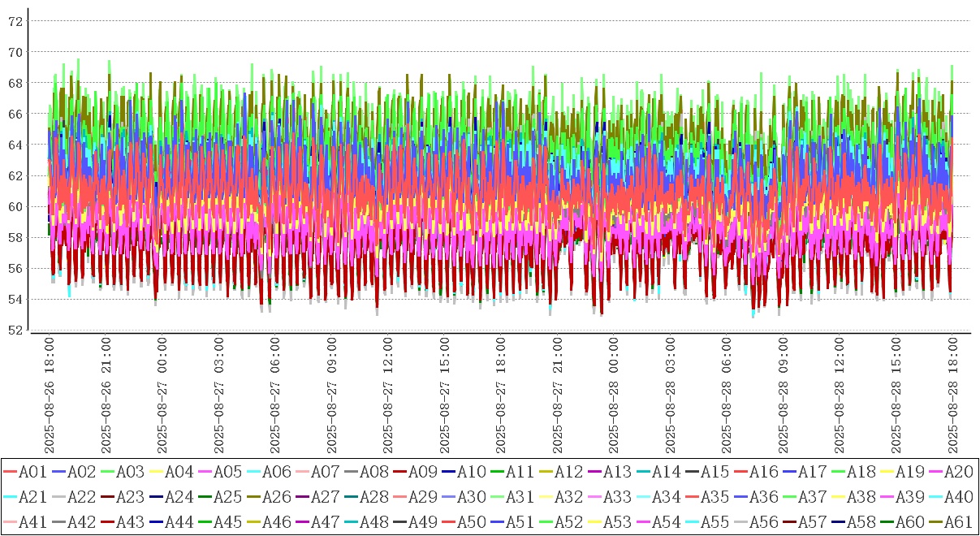980x536 pixels.
Task: Select the 2025-08-28 18:00 end label
Action: coord(953,396)
